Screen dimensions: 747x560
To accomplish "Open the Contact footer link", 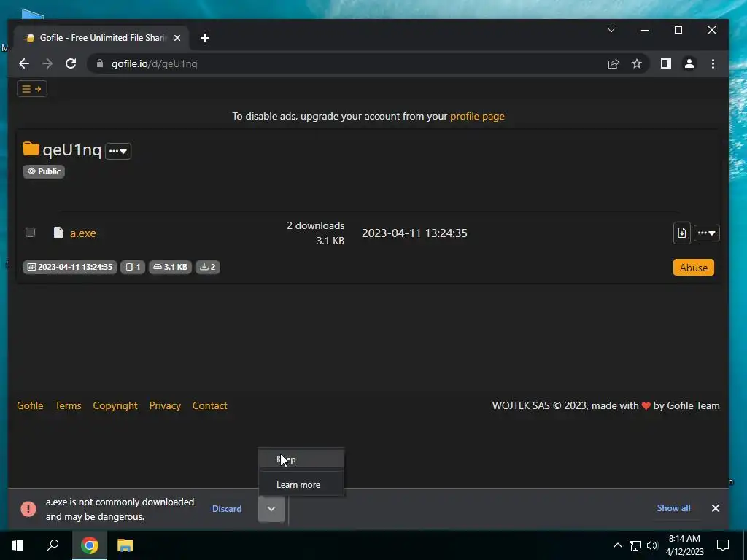I will click(x=209, y=405).
